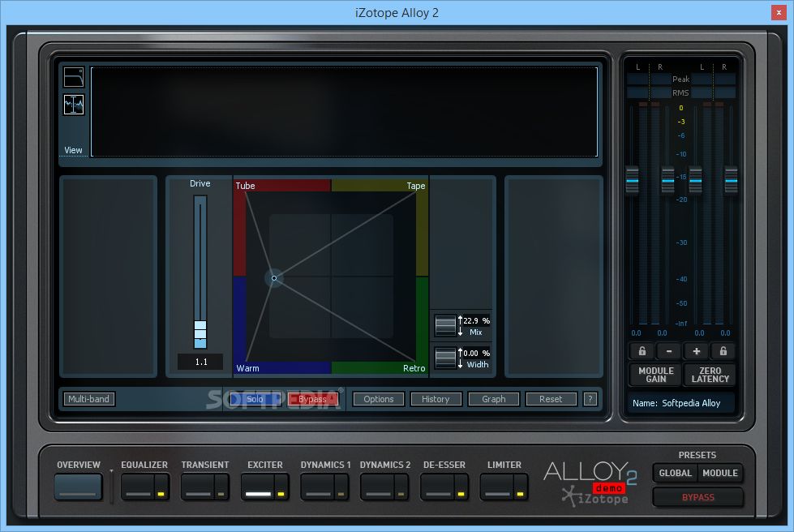The height and width of the screenshot is (532, 794).
Task: Click the minus gain button
Action: tap(669, 351)
